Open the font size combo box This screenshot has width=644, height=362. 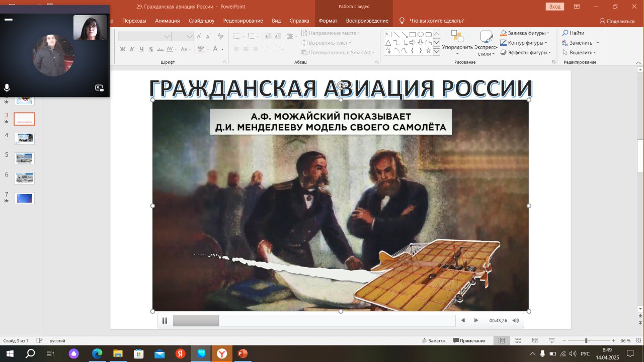tap(183, 36)
